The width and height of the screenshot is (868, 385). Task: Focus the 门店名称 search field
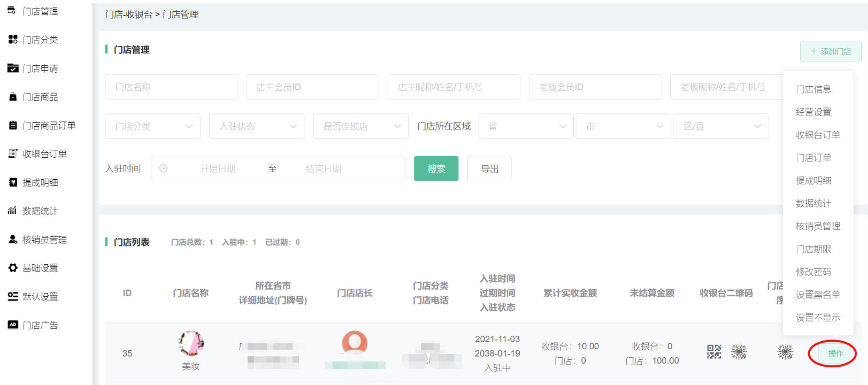point(171,87)
